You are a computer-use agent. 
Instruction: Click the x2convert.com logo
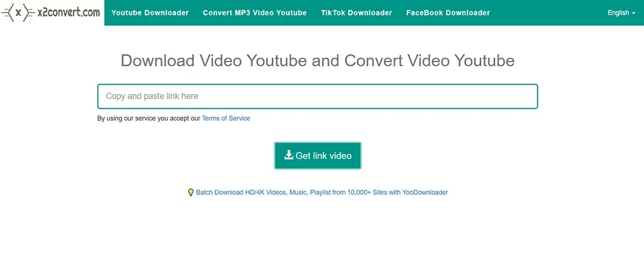coord(51,13)
